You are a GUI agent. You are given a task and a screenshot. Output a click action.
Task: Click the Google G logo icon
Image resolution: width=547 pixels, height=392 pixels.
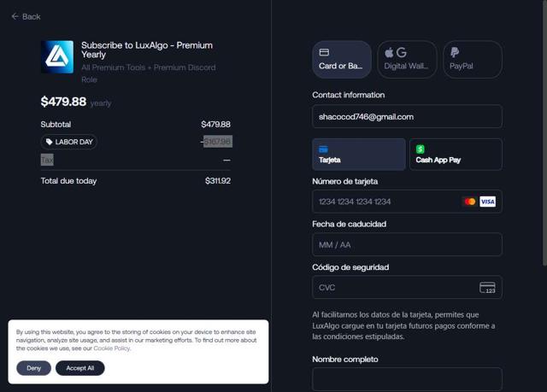402,52
